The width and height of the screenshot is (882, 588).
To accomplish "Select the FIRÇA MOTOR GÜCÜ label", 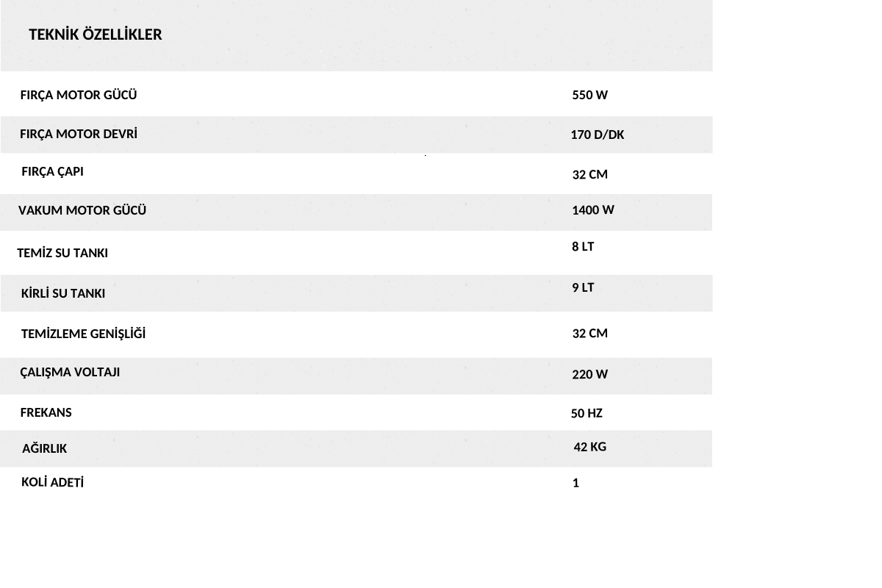I will 79,95.
